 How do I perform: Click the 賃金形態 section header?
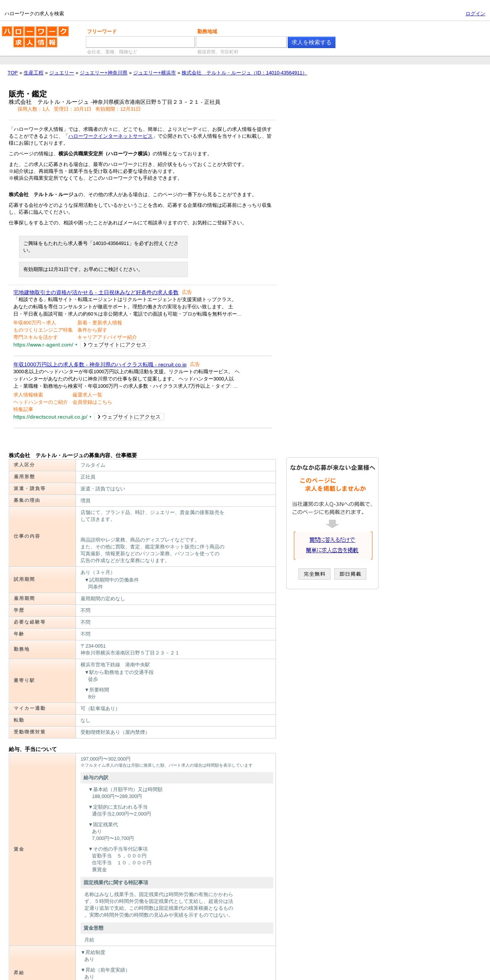[x=177, y=928]
